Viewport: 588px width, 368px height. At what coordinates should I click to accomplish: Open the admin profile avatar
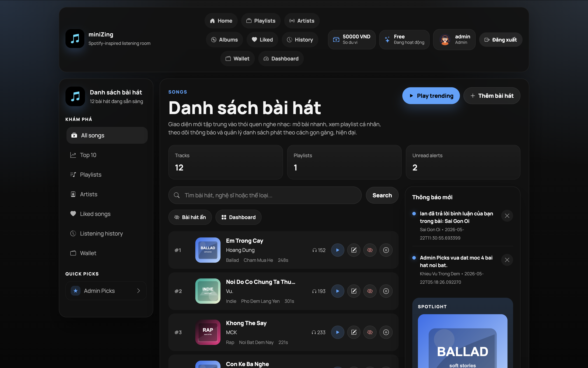pyautogui.click(x=445, y=40)
